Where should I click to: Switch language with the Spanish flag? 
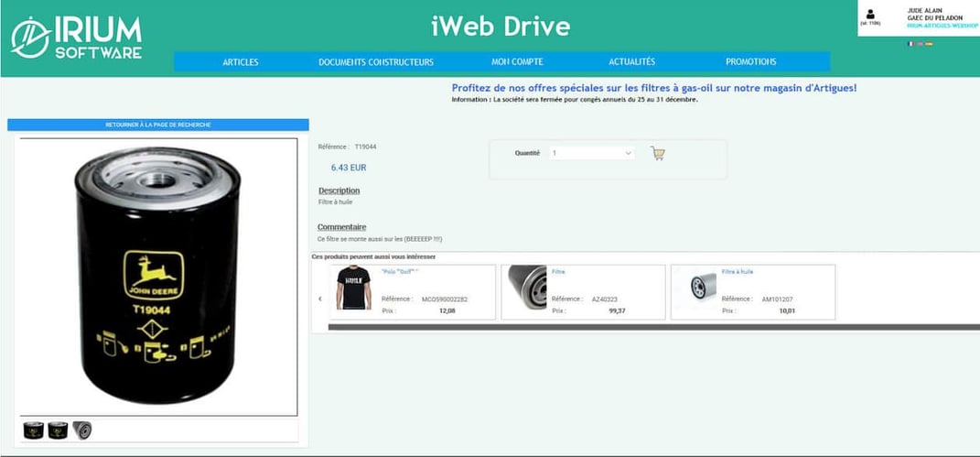[929, 44]
